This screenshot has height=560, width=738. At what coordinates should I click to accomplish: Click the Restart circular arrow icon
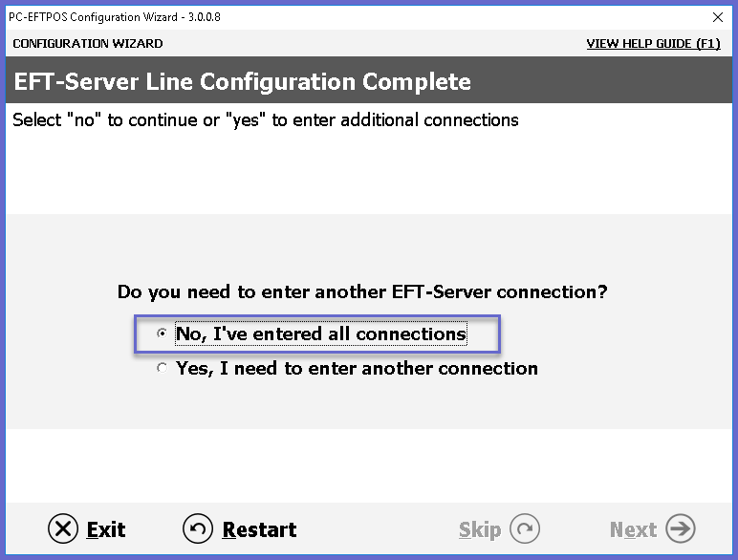(198, 528)
